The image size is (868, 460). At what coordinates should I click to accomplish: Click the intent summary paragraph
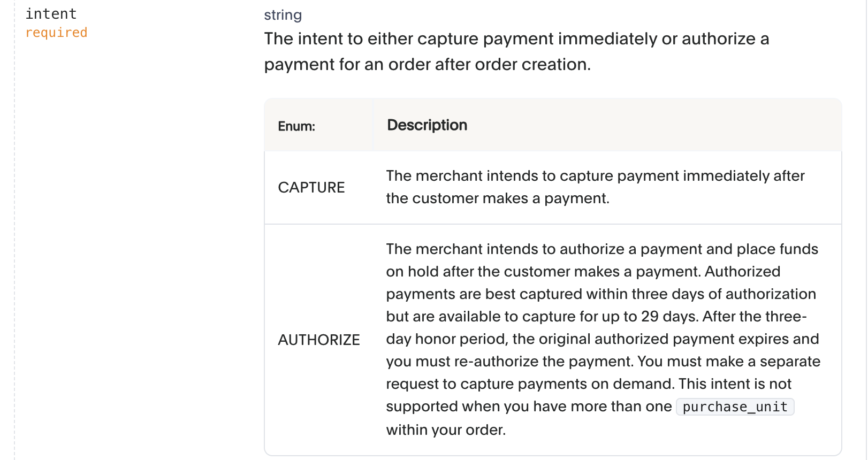click(516, 51)
